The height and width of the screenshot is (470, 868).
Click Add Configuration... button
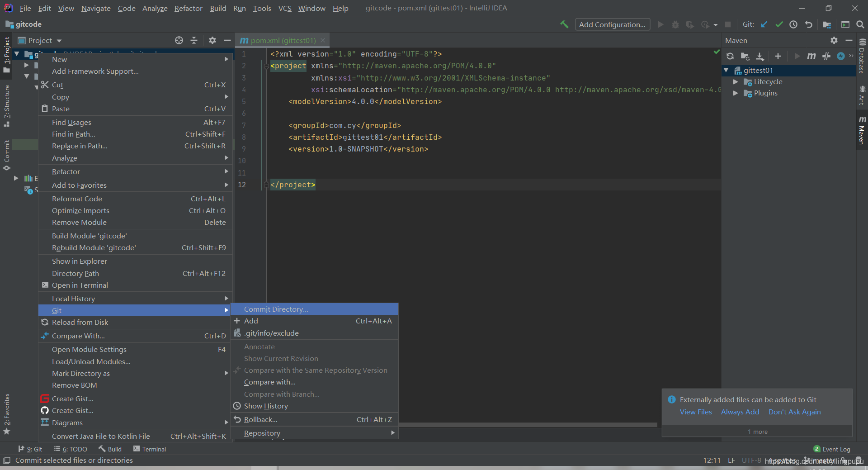coord(613,24)
